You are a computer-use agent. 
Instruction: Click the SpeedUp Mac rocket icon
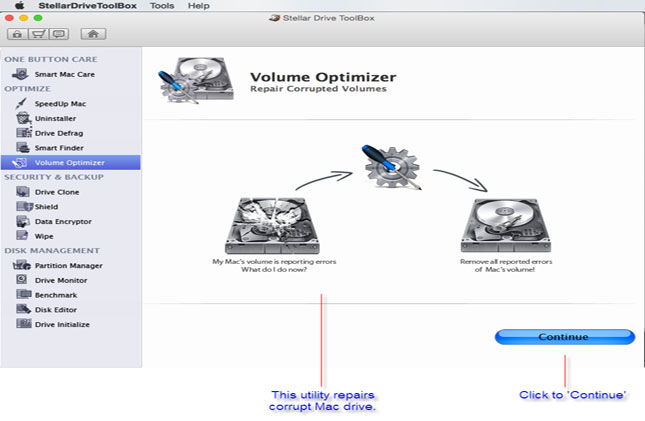[x=21, y=103]
